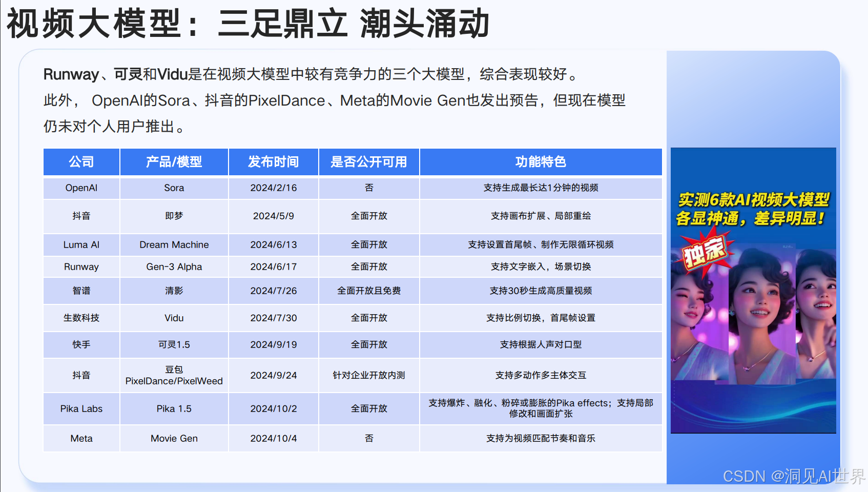This screenshot has width=868, height=492.
Task: Click the date 2024/2/16
Action: [x=274, y=188]
